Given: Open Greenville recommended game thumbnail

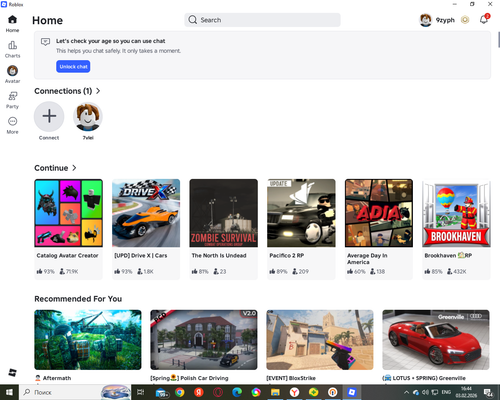Looking at the screenshot, I should point(436,340).
